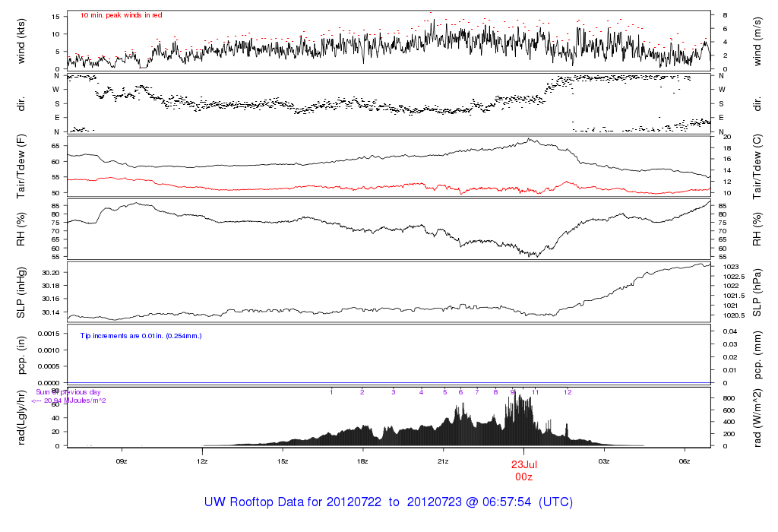Click the 'Tair/Tdew (C)' axis title
The width and height of the screenshot is (778, 532).
coord(757,166)
